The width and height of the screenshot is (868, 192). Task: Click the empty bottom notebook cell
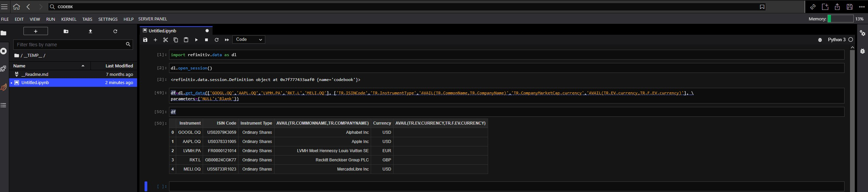(x=506, y=187)
